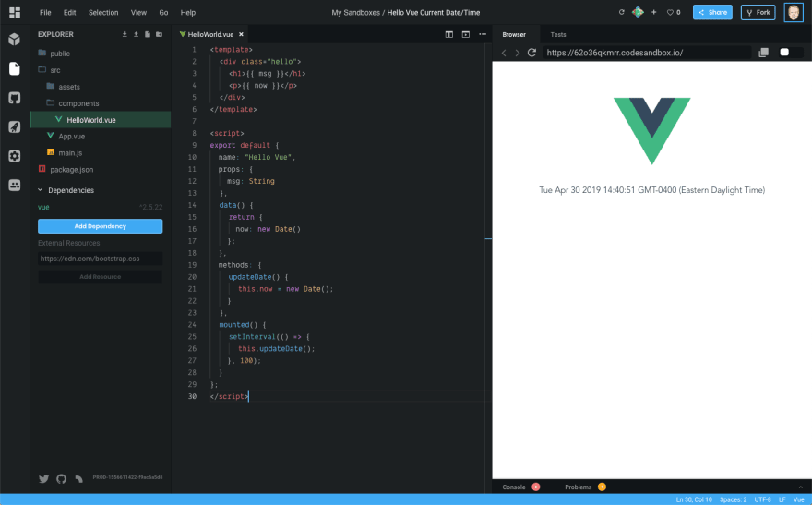
Task: Open the Help menu
Action: (x=188, y=12)
